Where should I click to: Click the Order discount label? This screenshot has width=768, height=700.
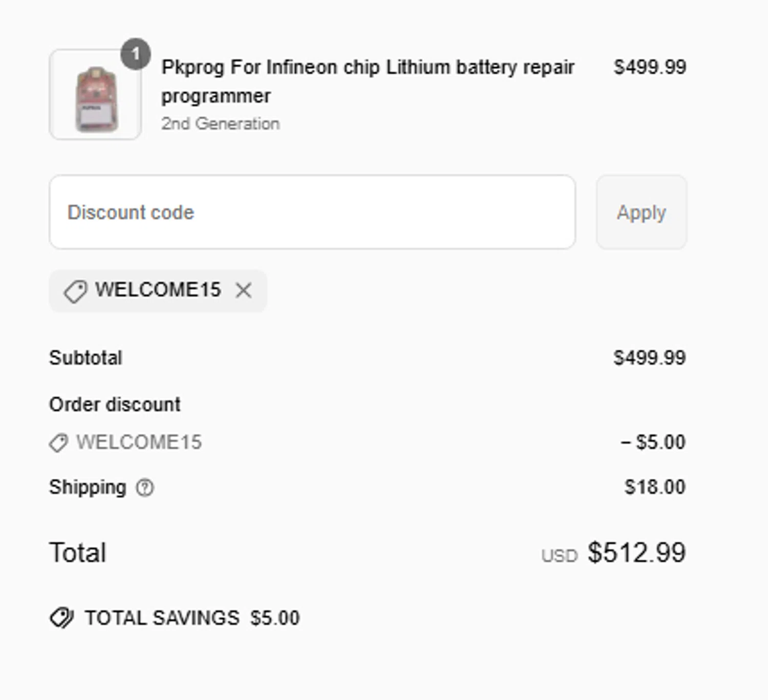tap(115, 405)
